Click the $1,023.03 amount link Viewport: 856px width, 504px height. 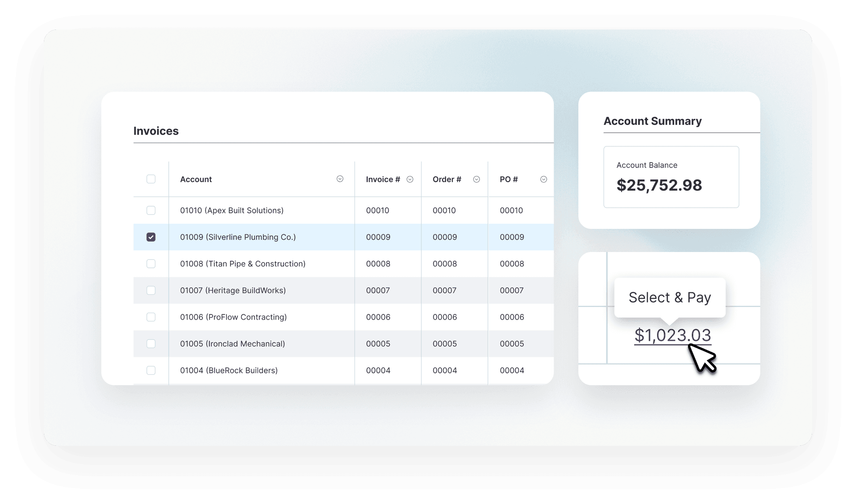coord(673,335)
